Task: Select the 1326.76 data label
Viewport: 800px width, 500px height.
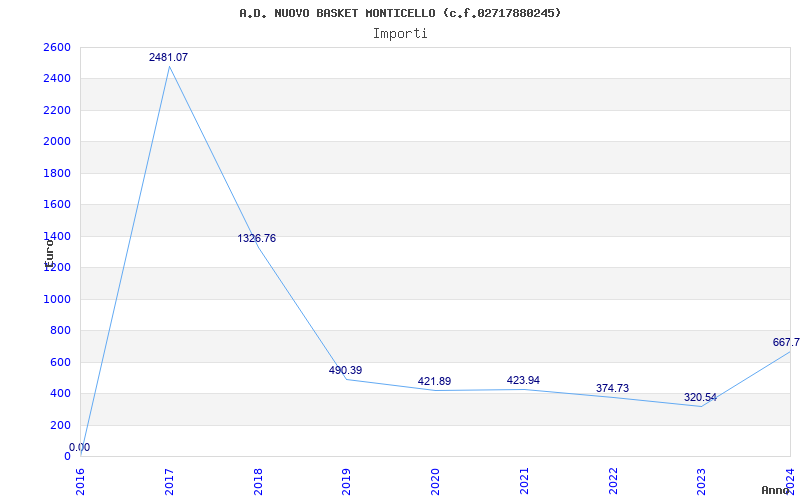Action: coord(257,238)
